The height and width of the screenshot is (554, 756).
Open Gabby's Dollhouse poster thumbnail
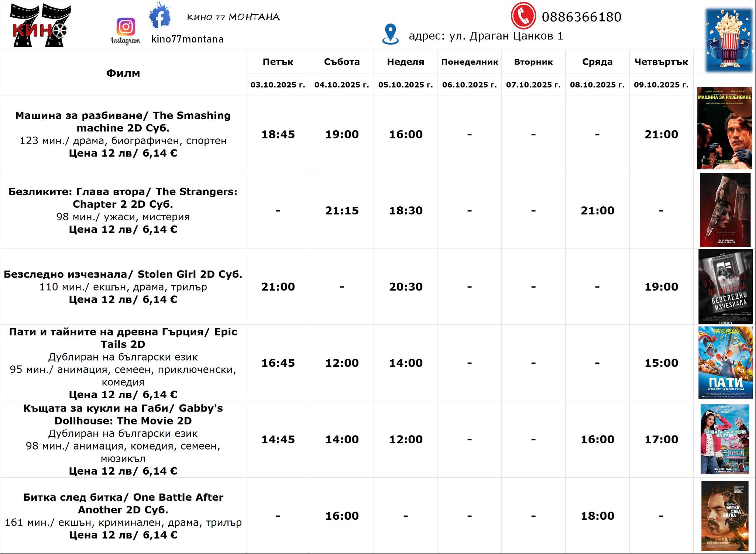tap(725, 439)
